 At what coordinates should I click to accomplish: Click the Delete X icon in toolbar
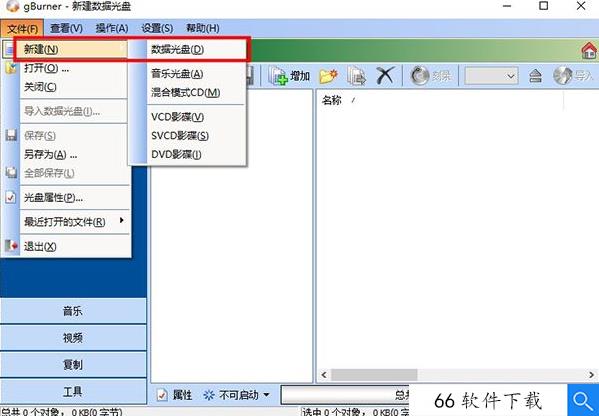385,75
